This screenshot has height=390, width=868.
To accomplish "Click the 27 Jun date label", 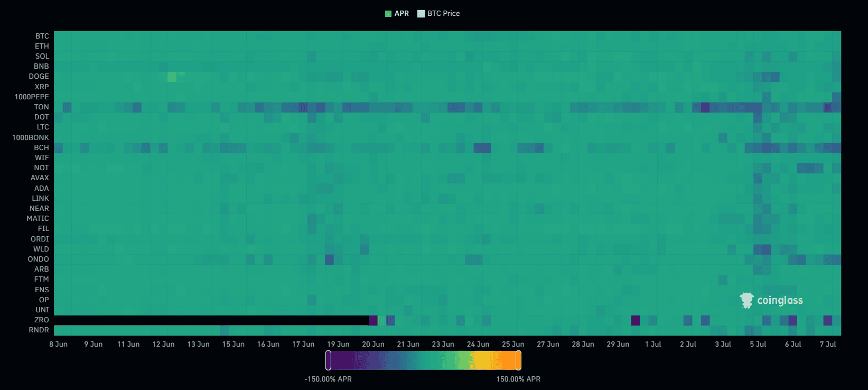I will coord(548,344).
